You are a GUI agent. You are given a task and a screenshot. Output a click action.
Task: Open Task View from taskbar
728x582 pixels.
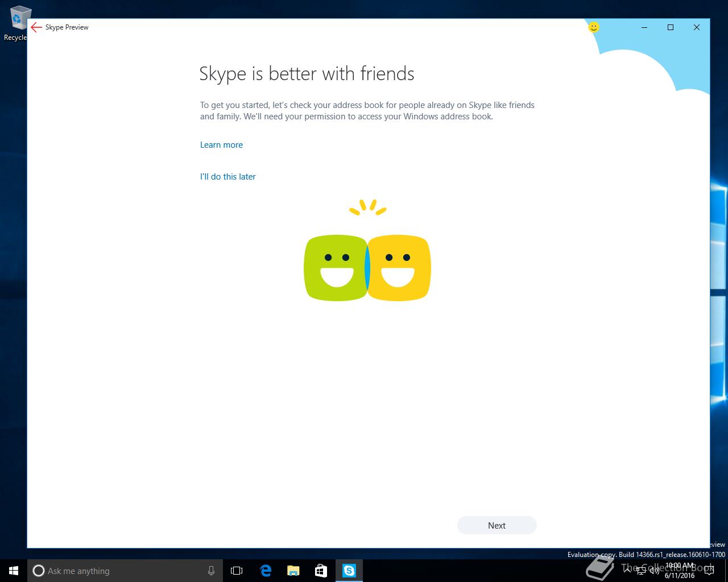pos(237,571)
